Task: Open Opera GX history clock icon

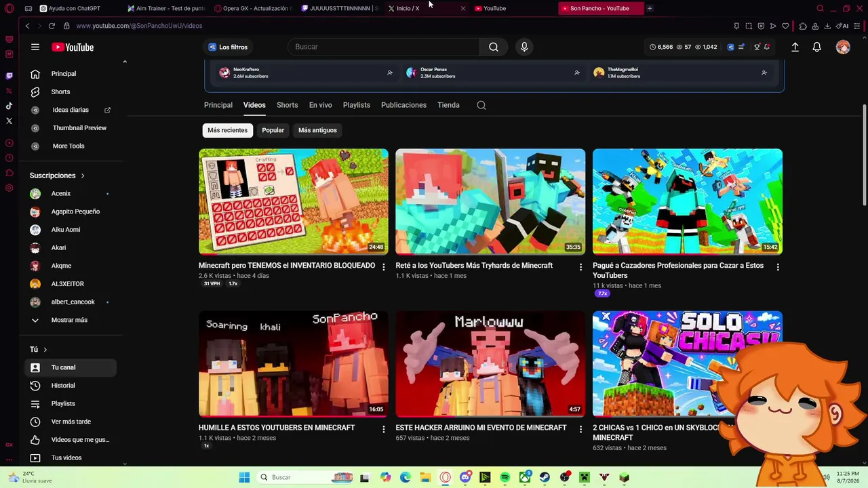Action: pyautogui.click(x=9, y=158)
